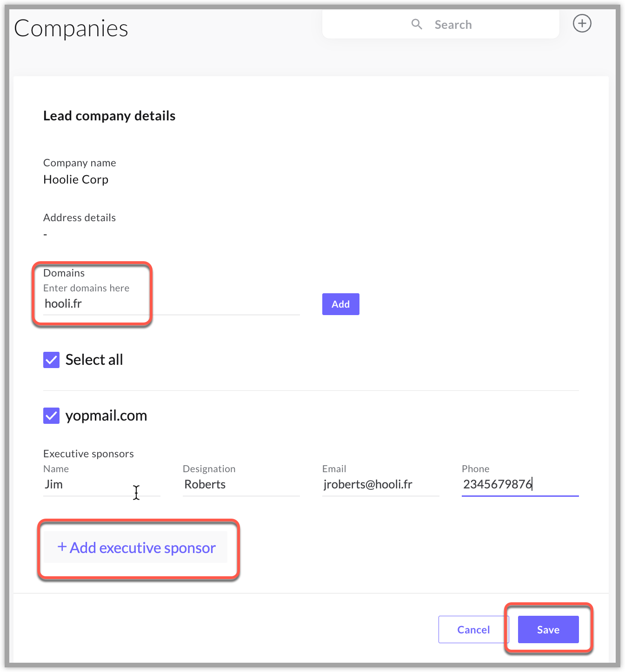The image size is (625, 672).
Task: Cancel editing company details
Action: [x=473, y=629]
